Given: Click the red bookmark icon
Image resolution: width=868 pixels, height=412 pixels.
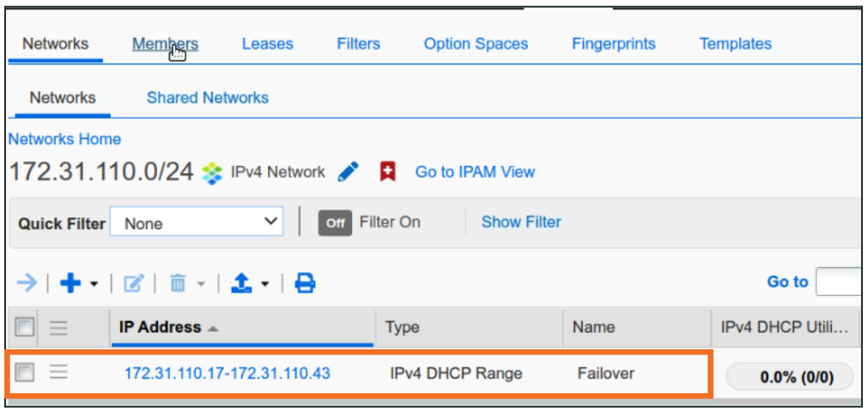Looking at the screenshot, I should [x=387, y=172].
